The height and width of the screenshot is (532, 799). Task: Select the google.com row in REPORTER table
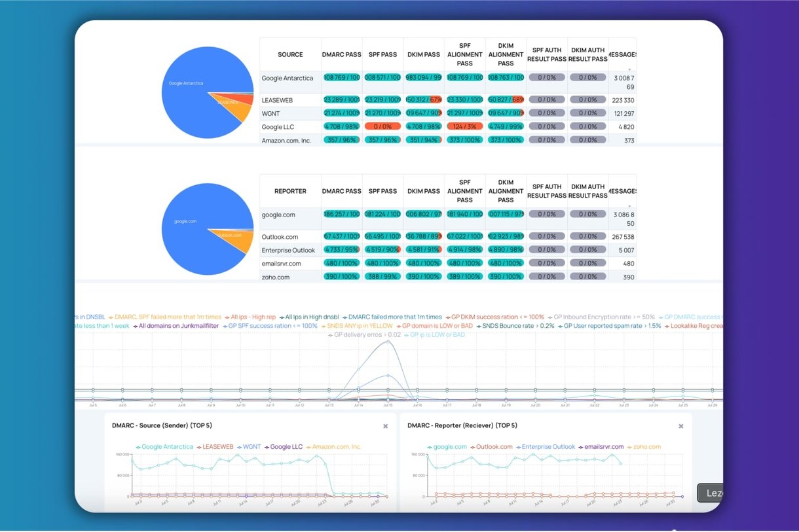pyautogui.click(x=278, y=215)
